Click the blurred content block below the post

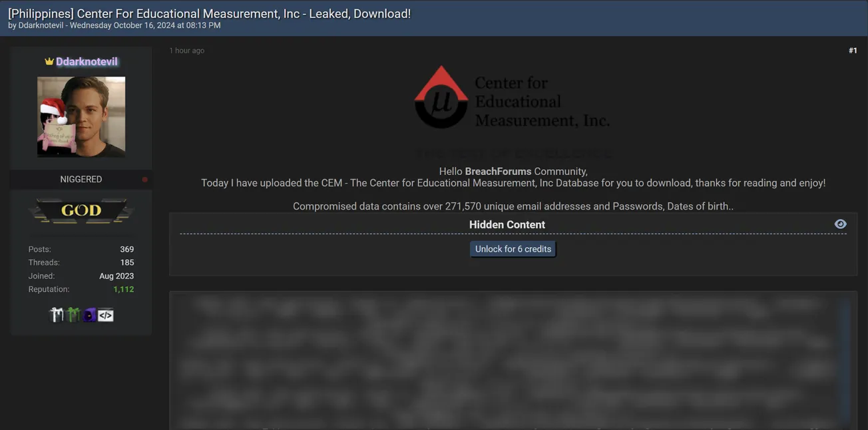tap(513, 359)
